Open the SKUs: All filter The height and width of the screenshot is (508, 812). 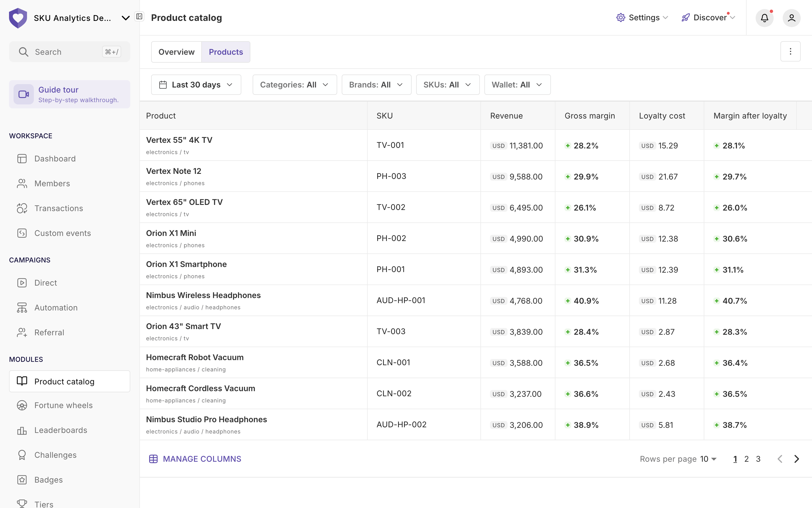448,85
